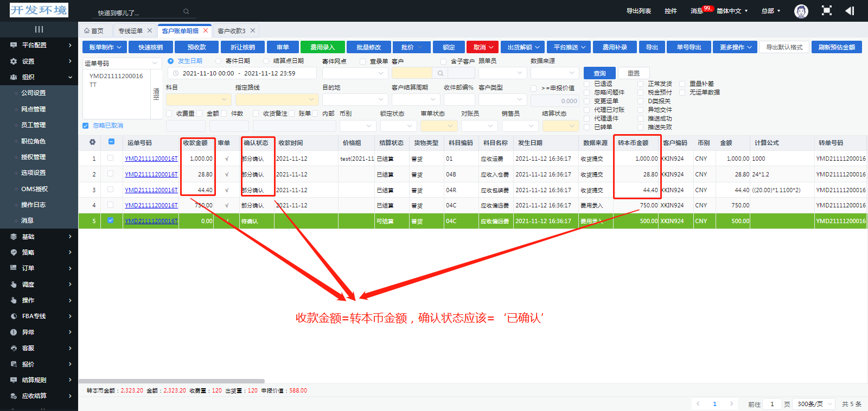Collapse the right panel arrow icon

[850, 11]
